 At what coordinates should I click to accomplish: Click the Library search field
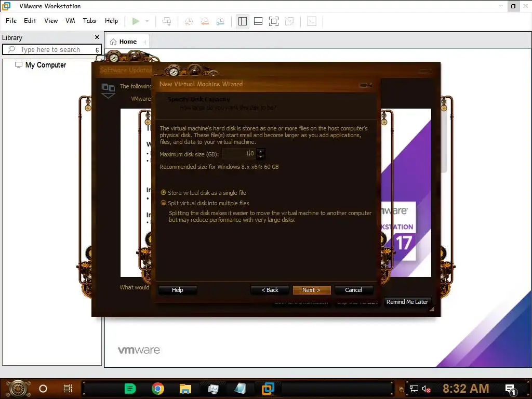tap(52, 49)
